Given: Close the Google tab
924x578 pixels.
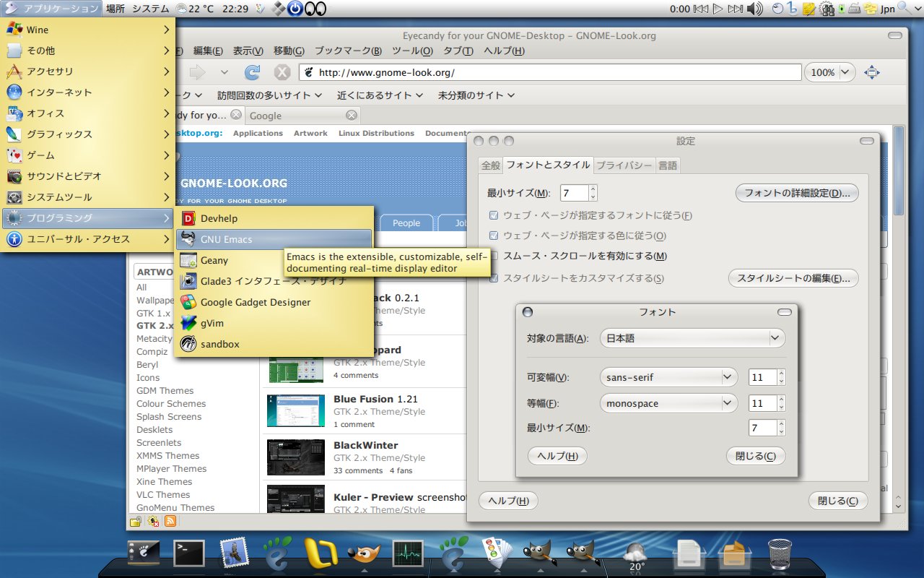Looking at the screenshot, I should (x=352, y=115).
